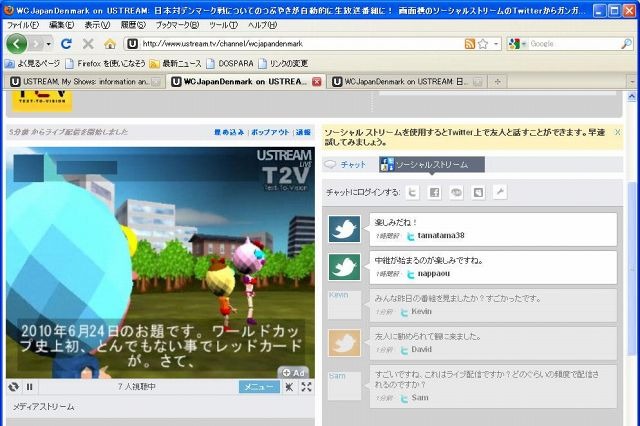This screenshot has width=640, height=426.
Task: Go to the home page icon
Action: coord(109,44)
